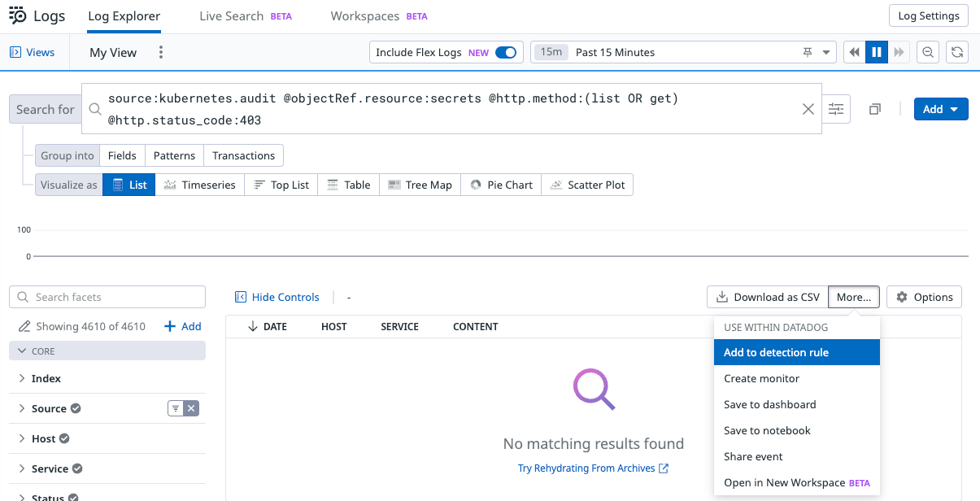Click the zoom-out magnifier icon near the refresh button

(928, 51)
